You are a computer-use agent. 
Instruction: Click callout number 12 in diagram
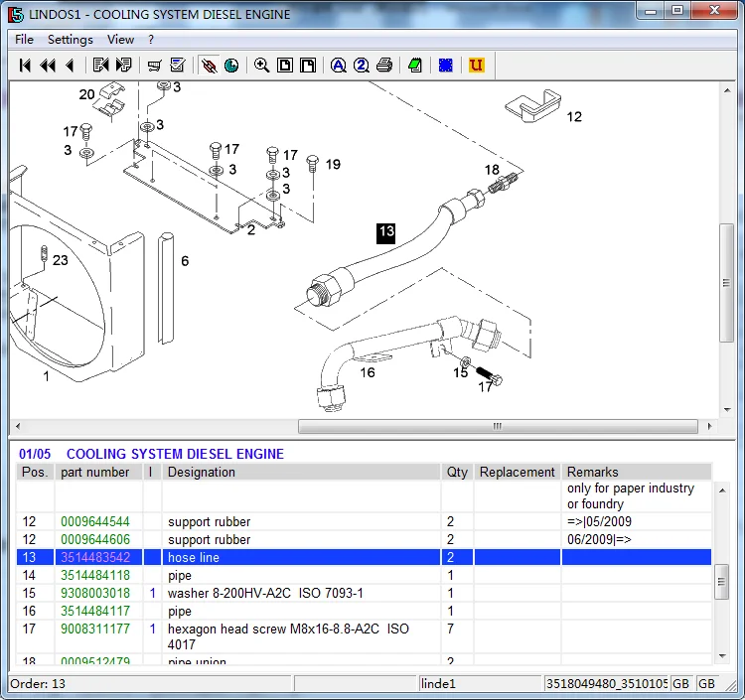coord(574,117)
